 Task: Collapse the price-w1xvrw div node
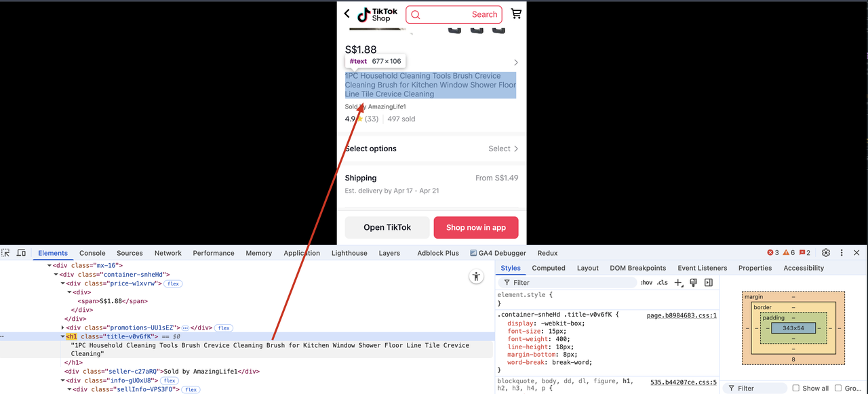pyautogui.click(x=63, y=283)
